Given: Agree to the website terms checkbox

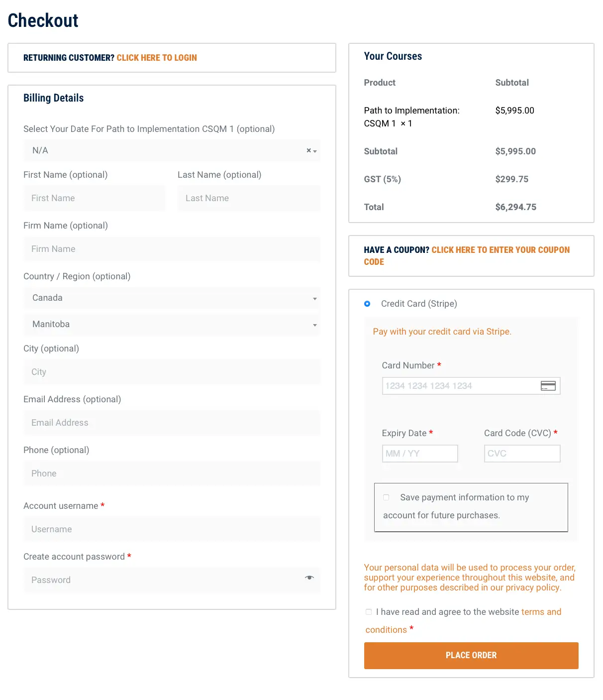Looking at the screenshot, I should click(x=369, y=612).
